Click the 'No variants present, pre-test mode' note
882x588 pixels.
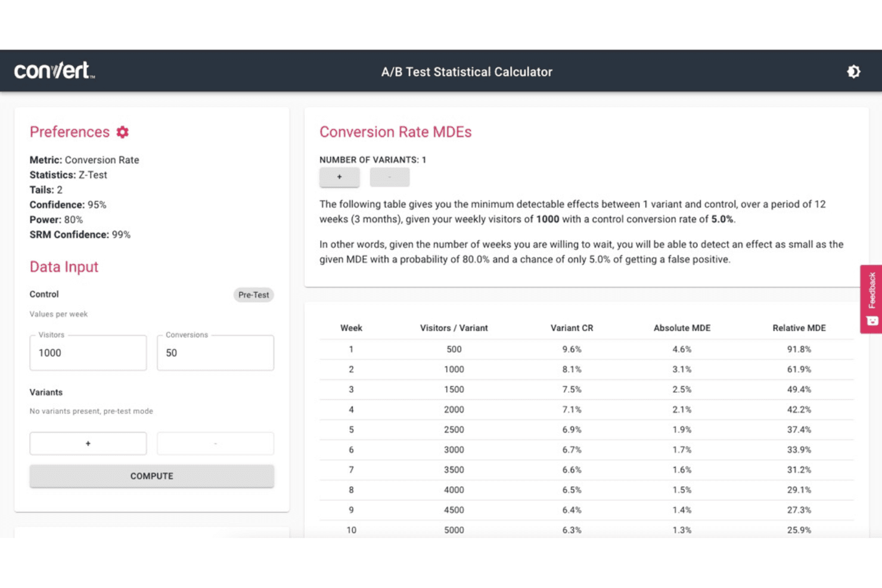[x=91, y=411]
